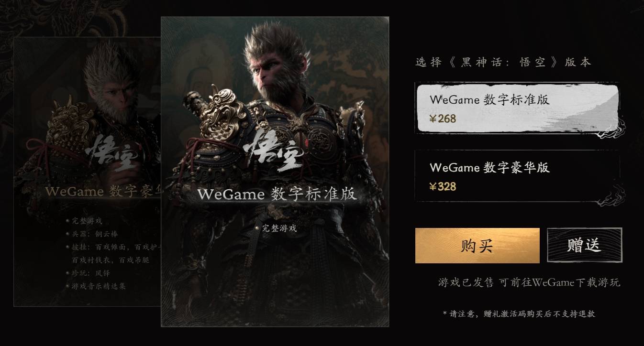The image size is (644, 346).
Task: Click the gold 购买 button
Action: click(x=477, y=246)
